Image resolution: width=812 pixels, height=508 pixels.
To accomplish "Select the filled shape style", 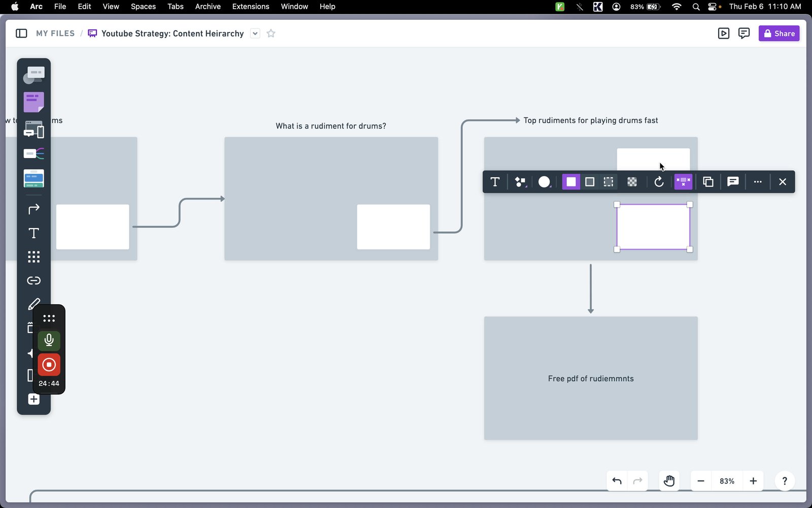I will [x=571, y=182].
